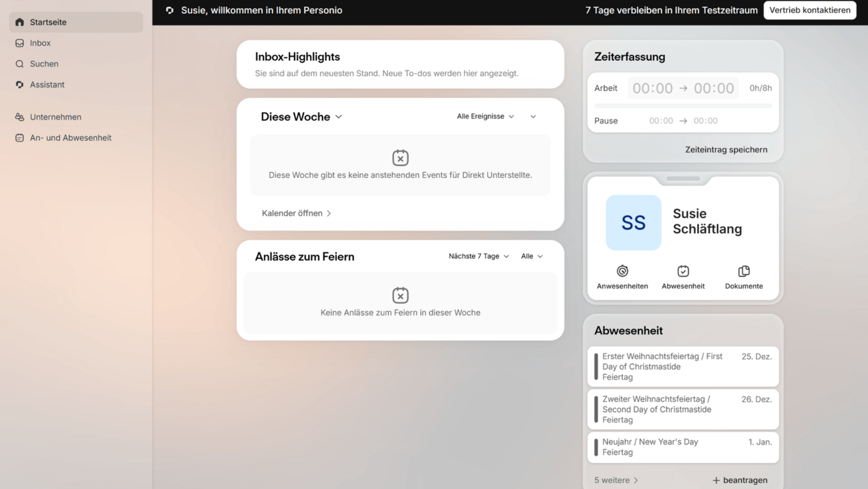This screenshot has width=868, height=489.
Task: Open the Alle Ereignisse filter dropdown
Action: tap(485, 116)
